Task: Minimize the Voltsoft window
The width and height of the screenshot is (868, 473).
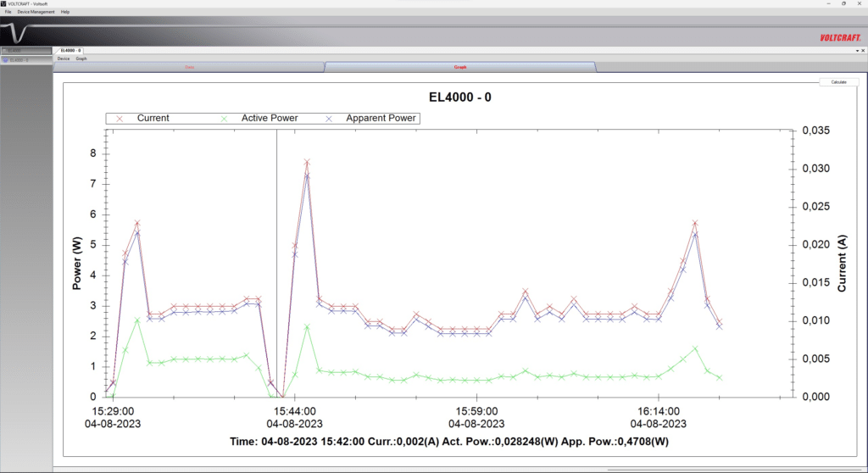Action: [828, 3]
